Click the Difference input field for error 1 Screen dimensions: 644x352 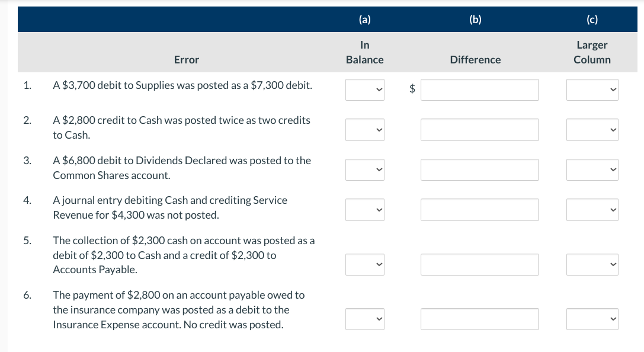(479, 89)
